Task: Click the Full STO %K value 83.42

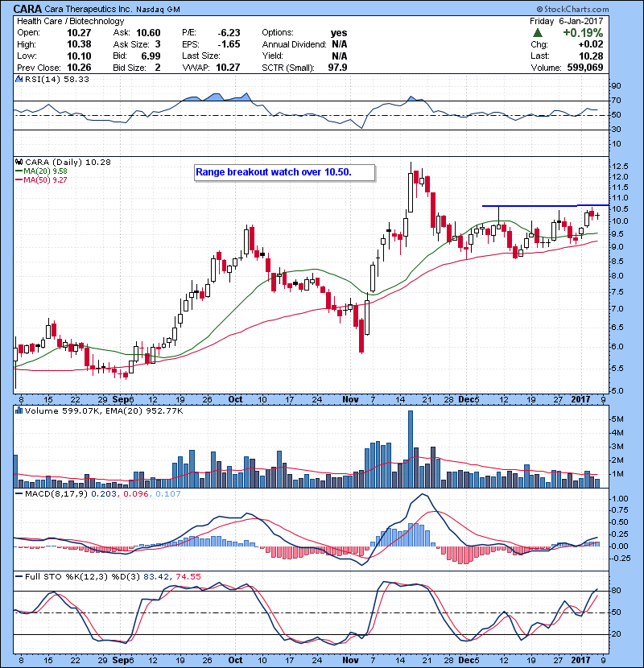Action: [x=156, y=576]
